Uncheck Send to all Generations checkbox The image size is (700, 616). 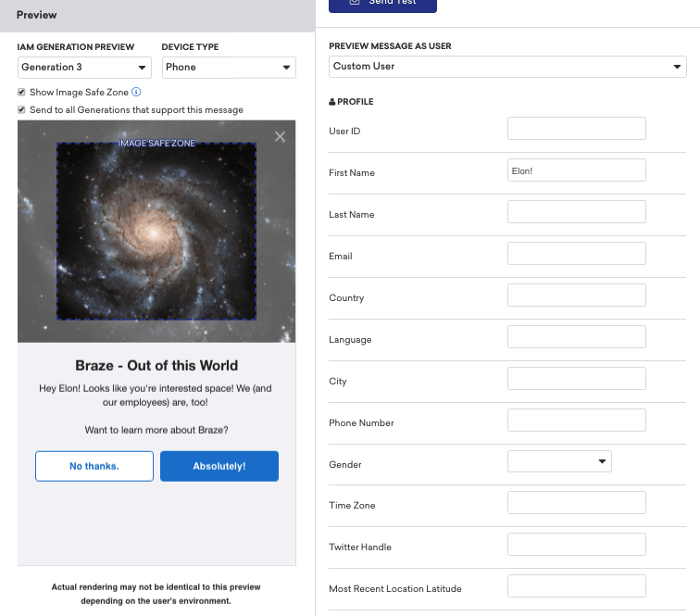click(22, 110)
